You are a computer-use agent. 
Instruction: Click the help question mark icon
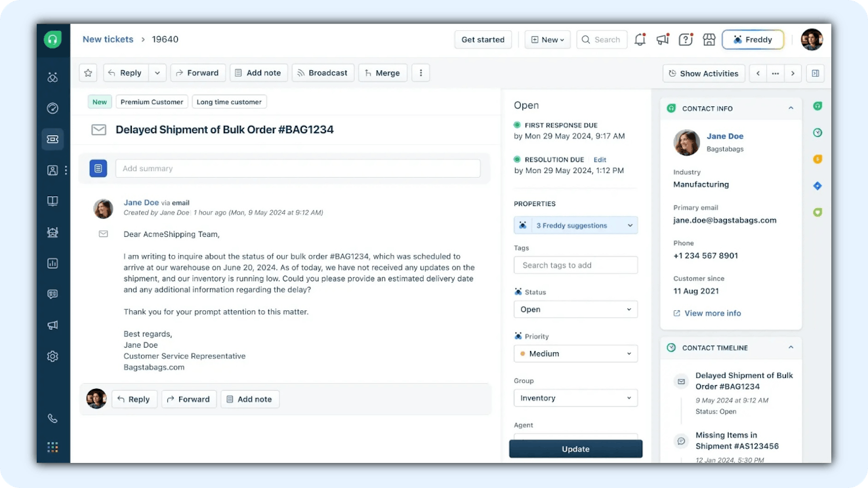[686, 39]
